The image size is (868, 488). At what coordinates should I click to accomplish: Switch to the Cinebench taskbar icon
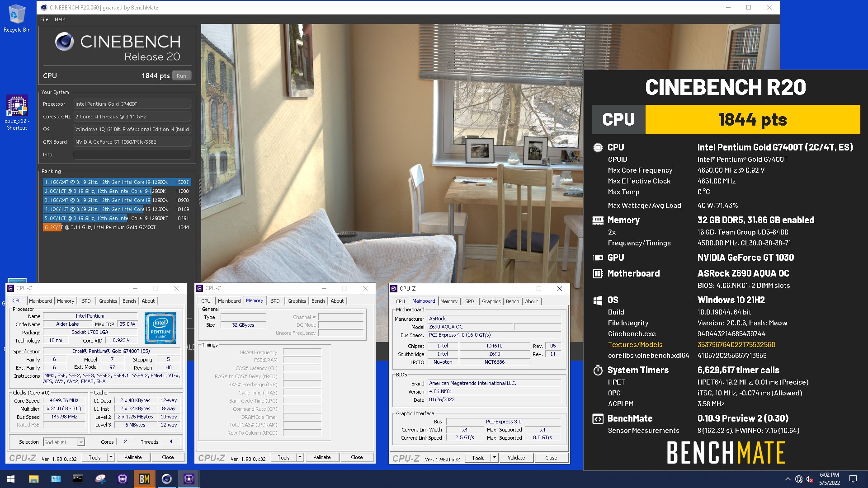tap(167, 479)
